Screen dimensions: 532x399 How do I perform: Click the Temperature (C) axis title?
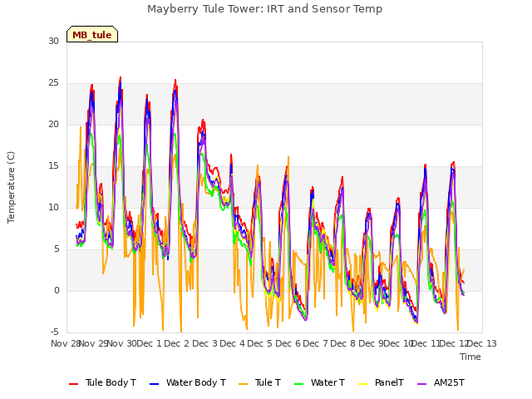11,187
